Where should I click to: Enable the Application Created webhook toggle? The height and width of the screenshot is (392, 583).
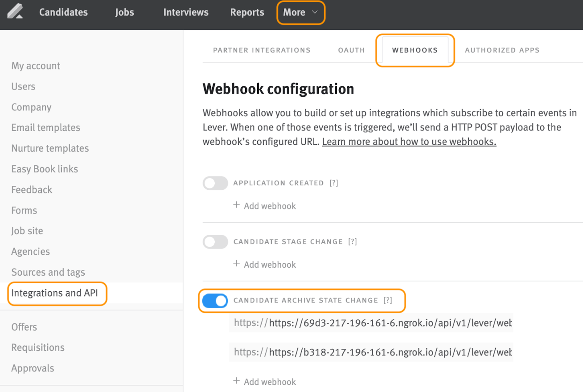tap(215, 183)
